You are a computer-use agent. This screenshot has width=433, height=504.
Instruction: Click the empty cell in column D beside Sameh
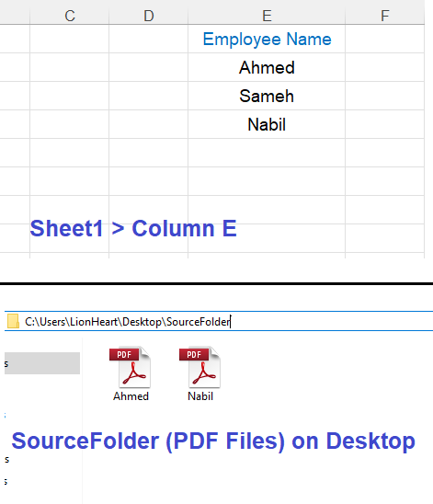pyautogui.click(x=148, y=96)
